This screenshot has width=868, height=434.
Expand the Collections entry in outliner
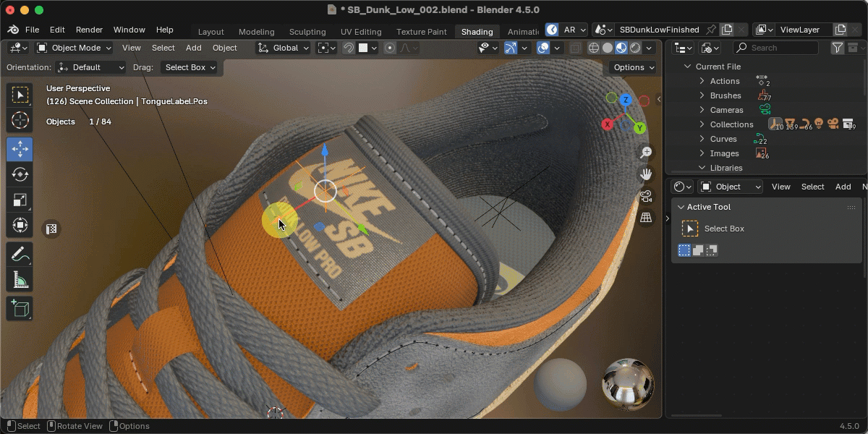pos(702,124)
